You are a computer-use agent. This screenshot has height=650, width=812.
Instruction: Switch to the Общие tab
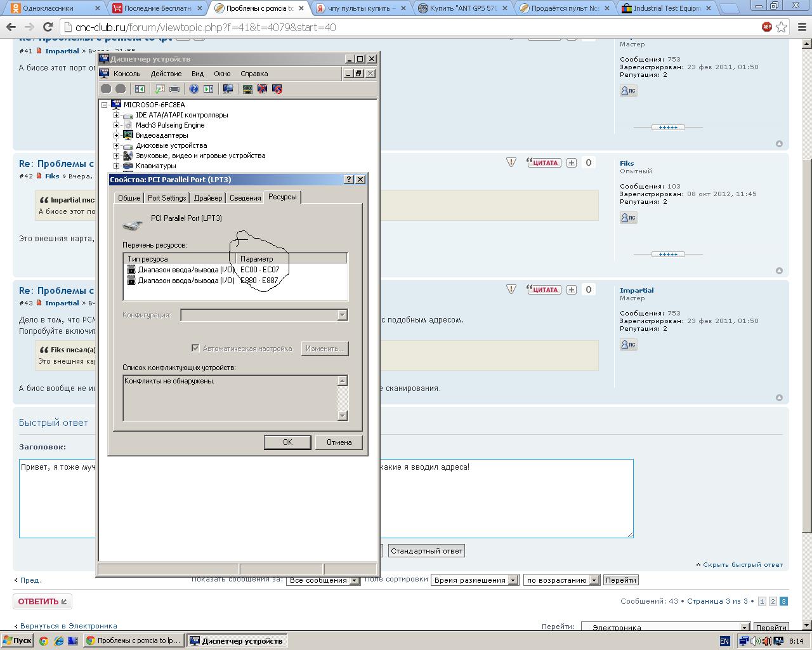[129, 198]
